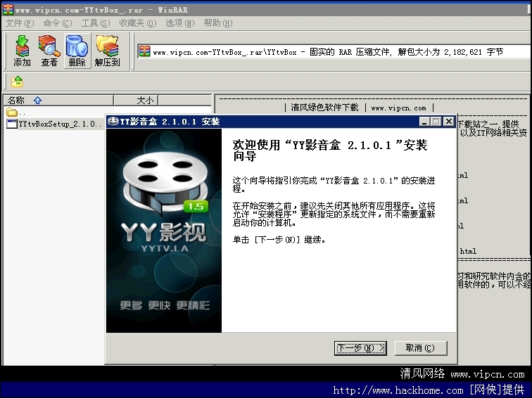The width and height of the screenshot is (532, 398).
Task: Click the Extract To (解压到) icon
Action: click(x=107, y=51)
